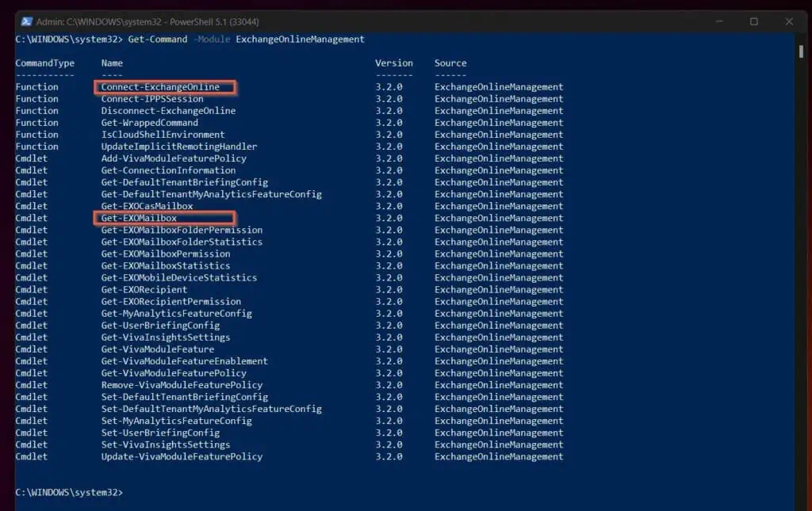The image size is (812, 511).
Task: Click the Set-VivaInsightsSettings cmdlet name
Action: pos(165,444)
